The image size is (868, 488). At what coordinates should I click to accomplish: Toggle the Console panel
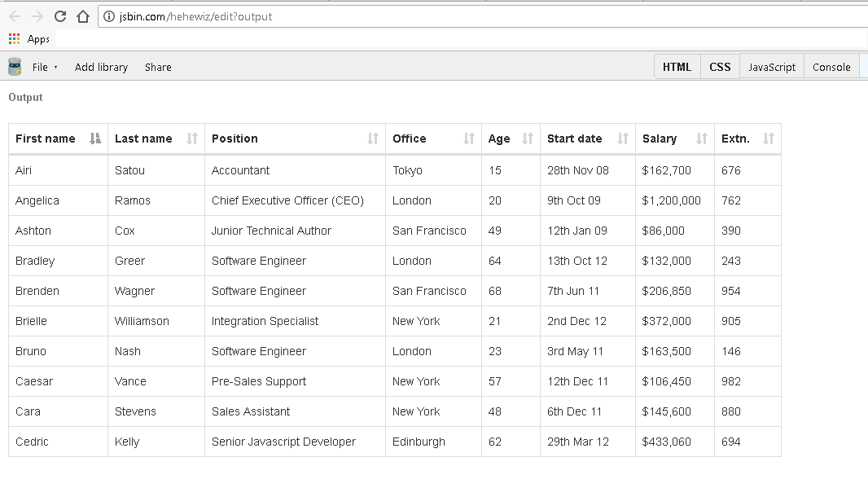tap(831, 67)
